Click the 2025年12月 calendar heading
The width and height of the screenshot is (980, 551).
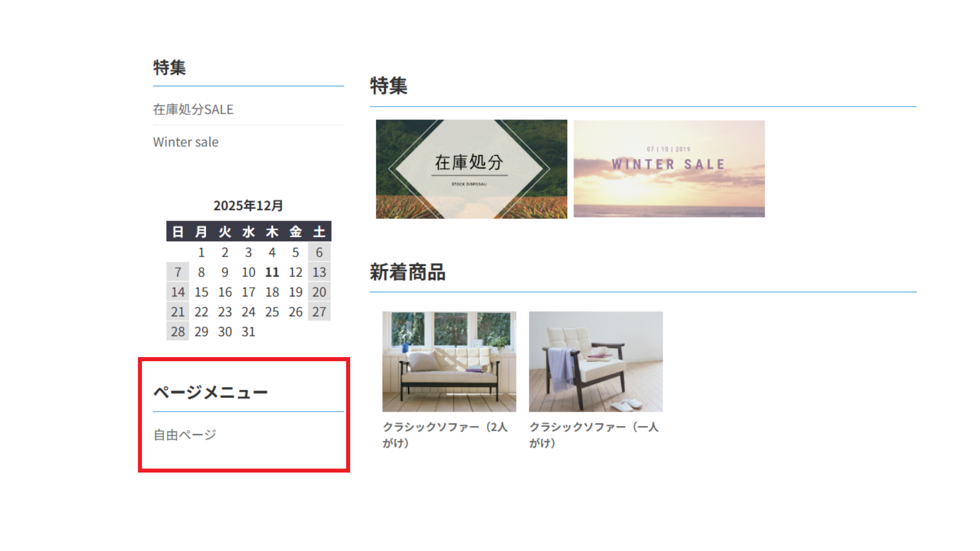248,206
